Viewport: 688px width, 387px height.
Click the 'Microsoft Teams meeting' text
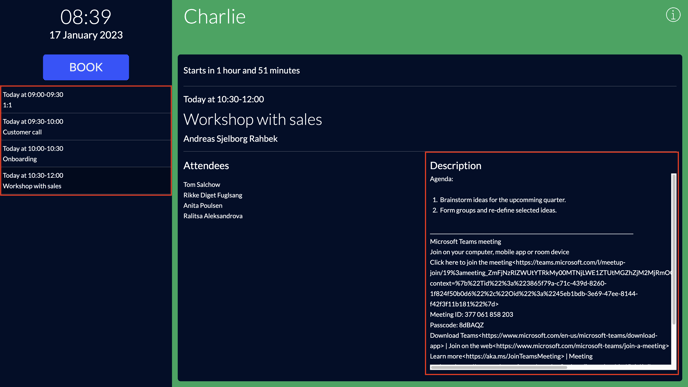click(x=466, y=241)
